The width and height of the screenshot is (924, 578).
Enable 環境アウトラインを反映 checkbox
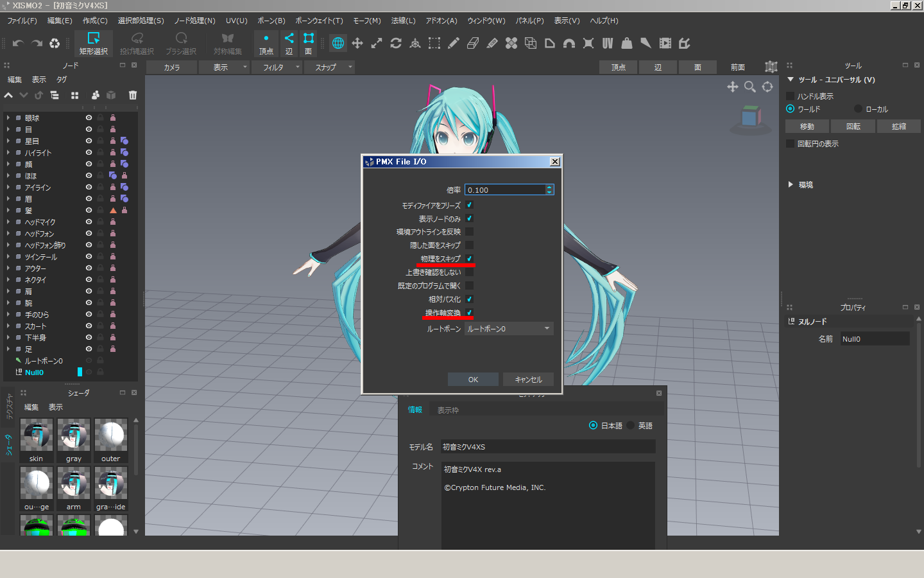pyautogui.click(x=469, y=232)
